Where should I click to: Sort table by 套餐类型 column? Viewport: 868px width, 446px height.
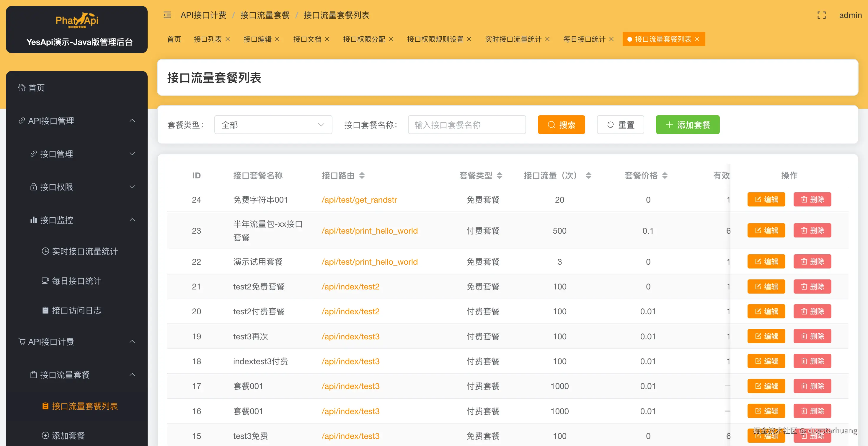pos(500,175)
